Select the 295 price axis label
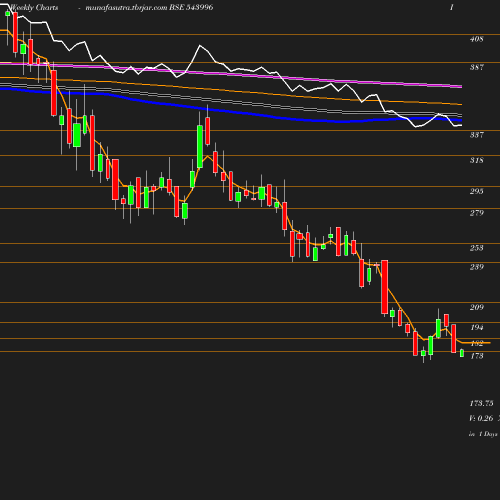The width and height of the screenshot is (500, 500). coord(476,191)
